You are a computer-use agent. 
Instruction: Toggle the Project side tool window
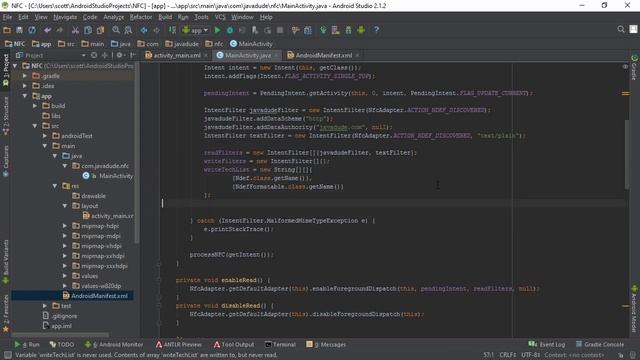point(6,70)
